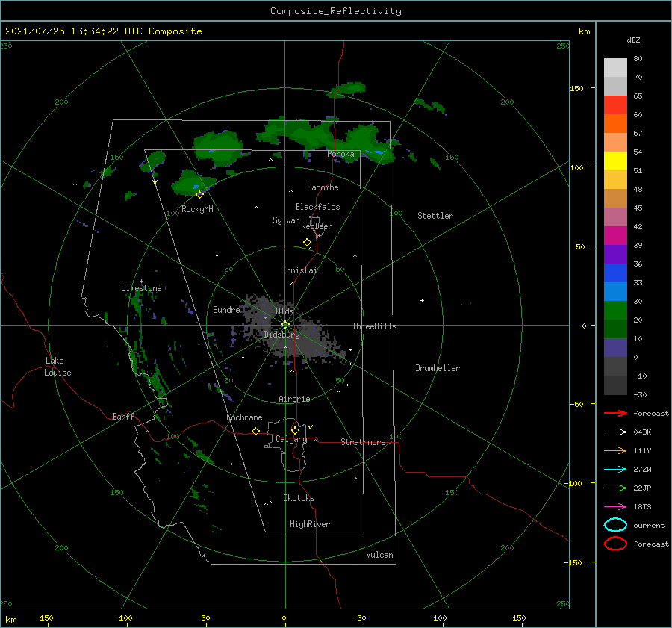Click the yellow diamond marker above Calgary label

295,430
